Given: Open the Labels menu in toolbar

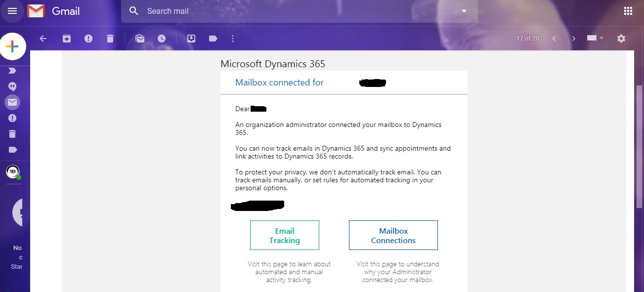Looking at the screenshot, I should [213, 39].
